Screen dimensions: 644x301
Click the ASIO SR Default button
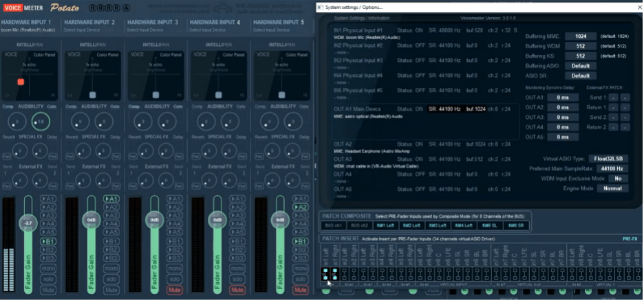pyautogui.click(x=580, y=76)
